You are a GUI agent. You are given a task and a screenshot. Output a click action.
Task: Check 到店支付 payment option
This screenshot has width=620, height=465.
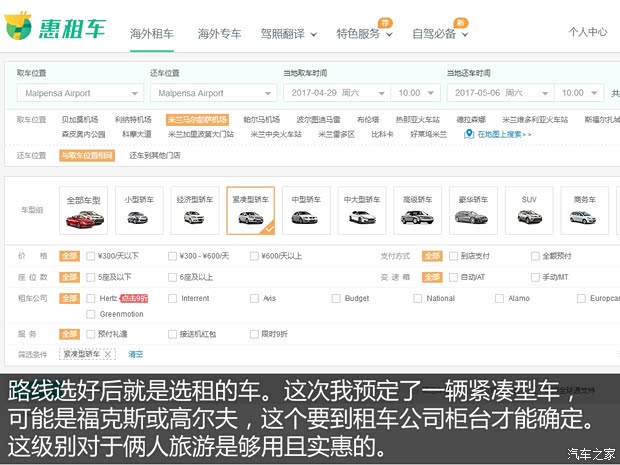point(454,256)
